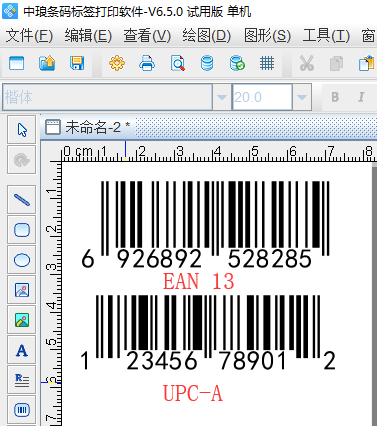Select the vector picture tool
377x426 pixels.
point(22,290)
